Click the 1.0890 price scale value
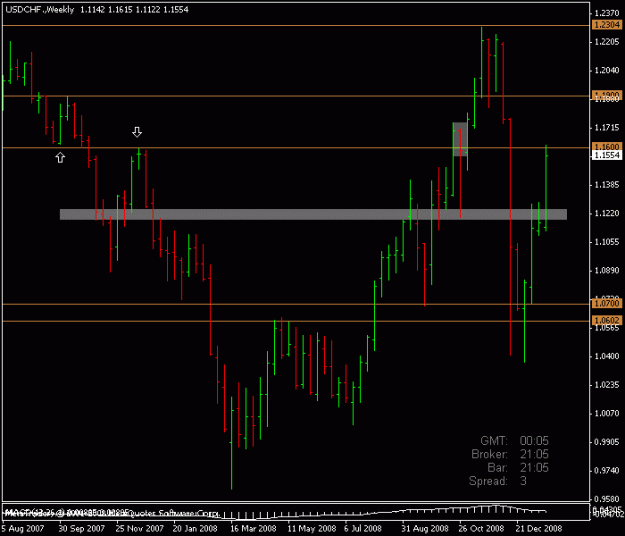Screen dimensions: 625x536 click(607, 271)
